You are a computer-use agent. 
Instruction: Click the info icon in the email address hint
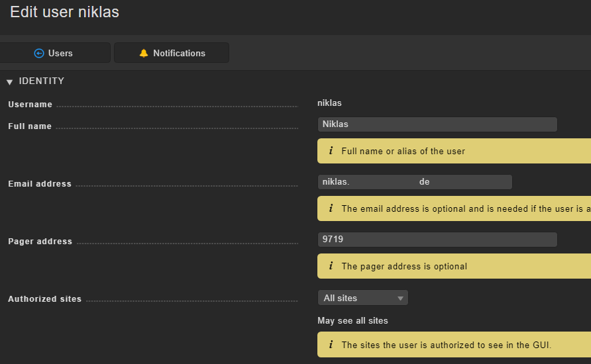tap(331, 208)
